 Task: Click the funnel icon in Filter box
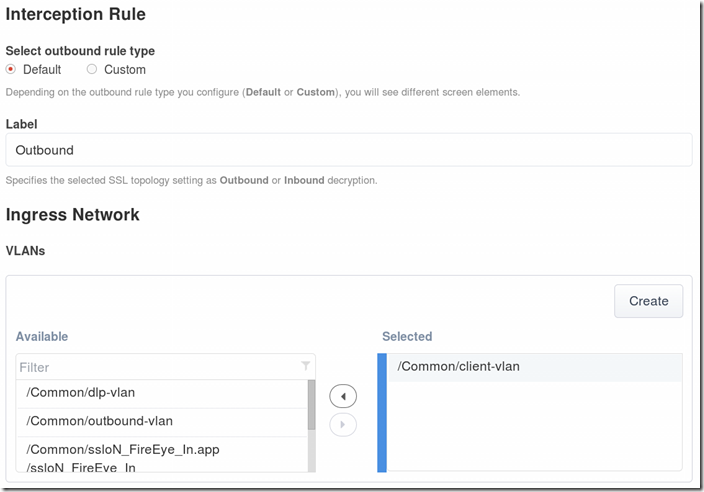305,367
